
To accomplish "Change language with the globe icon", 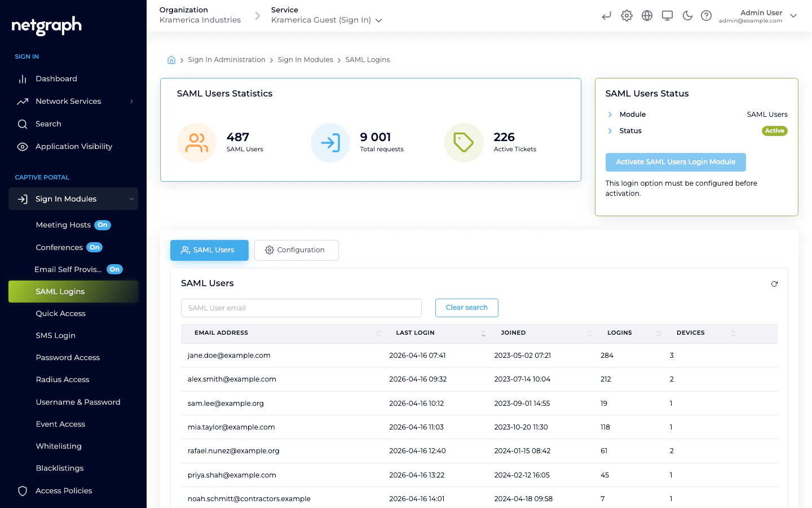I will point(647,16).
